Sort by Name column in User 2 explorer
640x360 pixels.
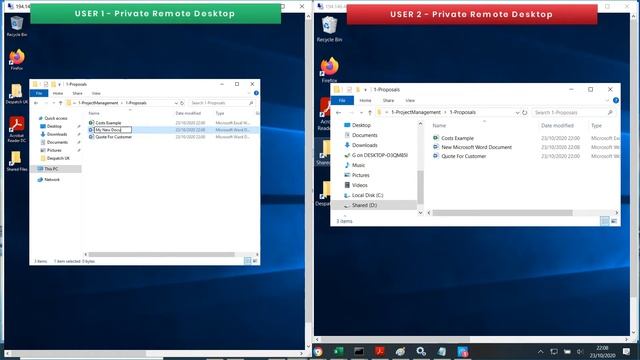[x=439, y=126]
